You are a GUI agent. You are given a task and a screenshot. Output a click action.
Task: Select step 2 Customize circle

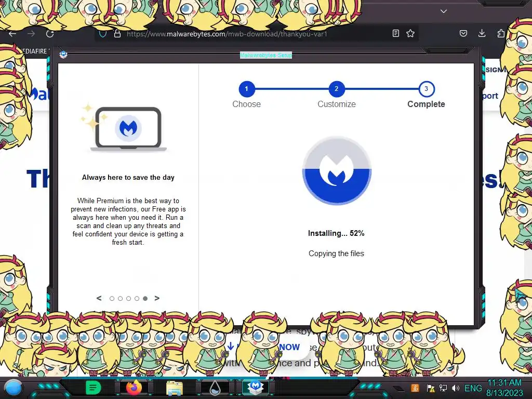pos(337,89)
